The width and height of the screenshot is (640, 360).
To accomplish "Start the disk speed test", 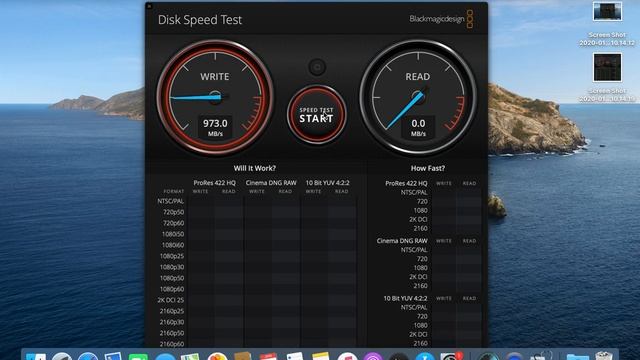I will click(316, 115).
